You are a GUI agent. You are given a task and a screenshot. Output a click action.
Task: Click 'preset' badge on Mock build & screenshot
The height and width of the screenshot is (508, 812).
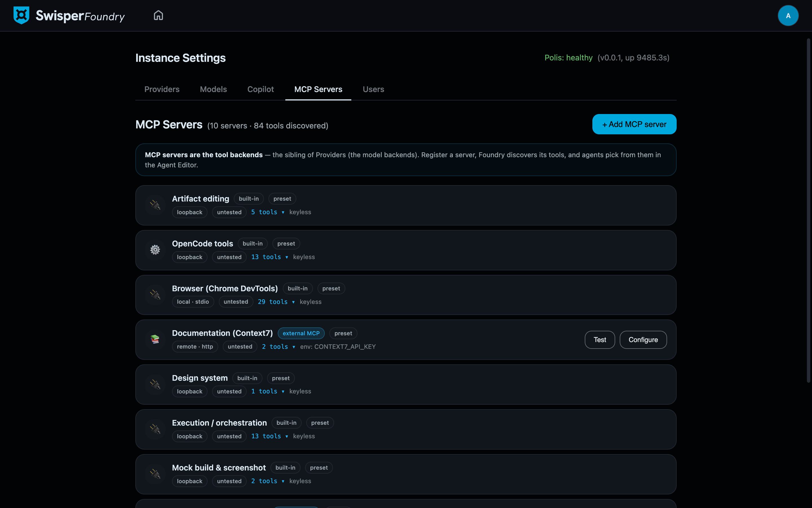319,468
